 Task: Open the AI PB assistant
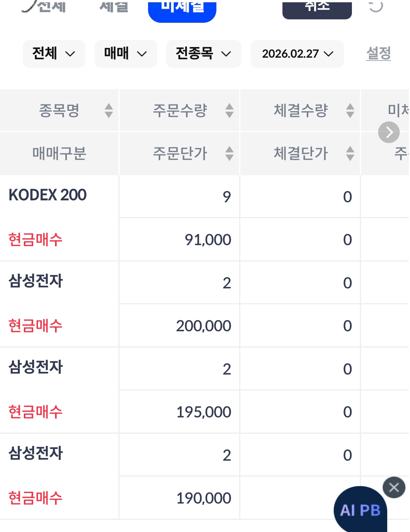360,510
